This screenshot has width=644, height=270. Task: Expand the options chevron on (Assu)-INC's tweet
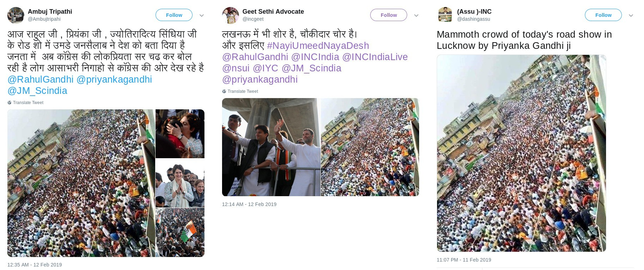point(631,15)
